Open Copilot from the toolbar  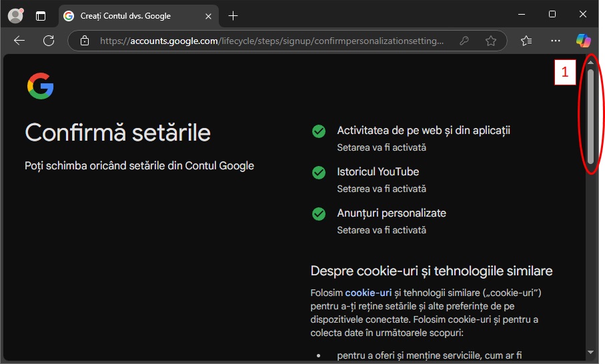click(x=584, y=41)
